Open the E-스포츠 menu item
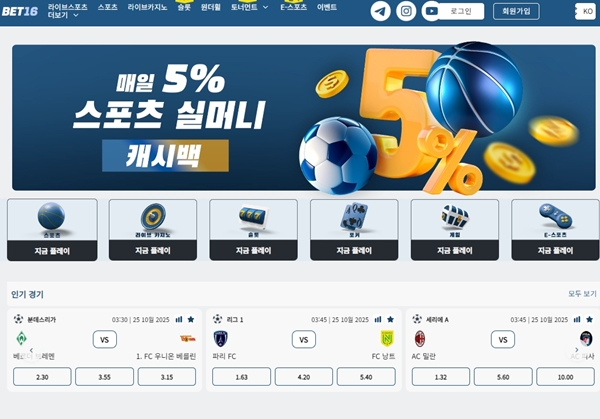The image size is (600, 419). (x=293, y=7)
